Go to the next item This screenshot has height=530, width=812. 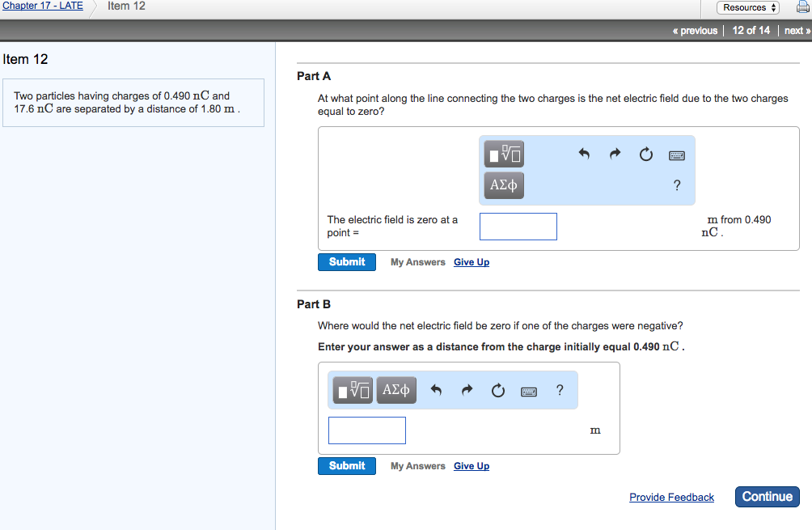[796, 31]
